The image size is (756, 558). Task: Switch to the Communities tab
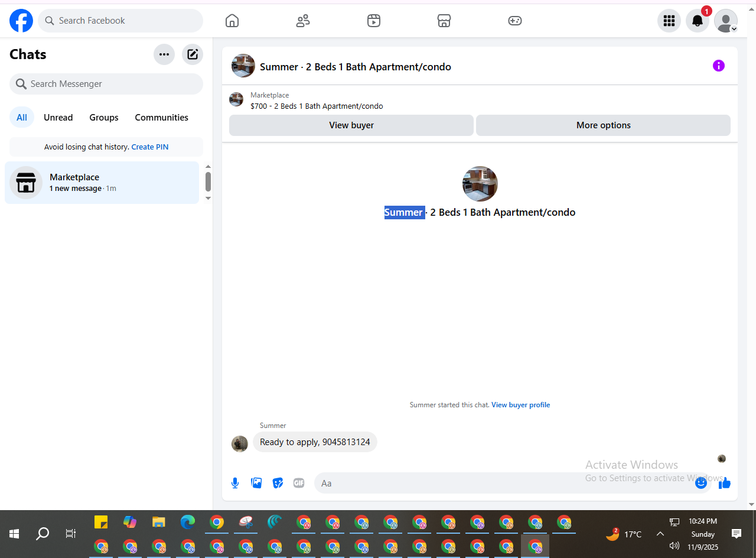click(162, 118)
